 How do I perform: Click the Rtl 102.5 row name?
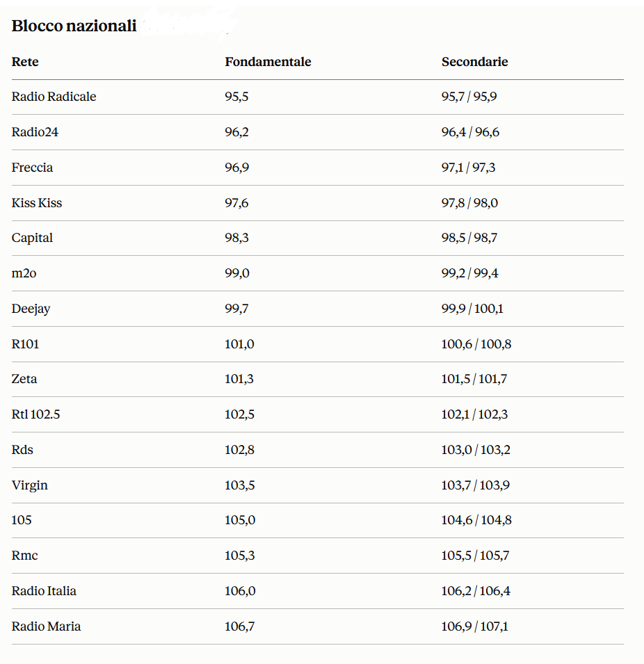(x=35, y=414)
